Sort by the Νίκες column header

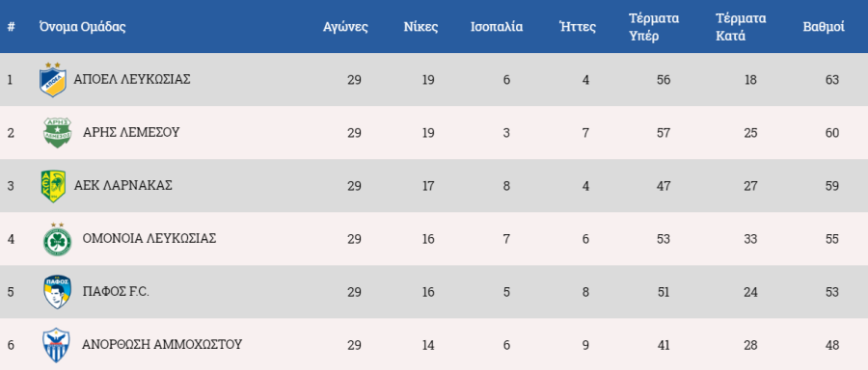[420, 27]
